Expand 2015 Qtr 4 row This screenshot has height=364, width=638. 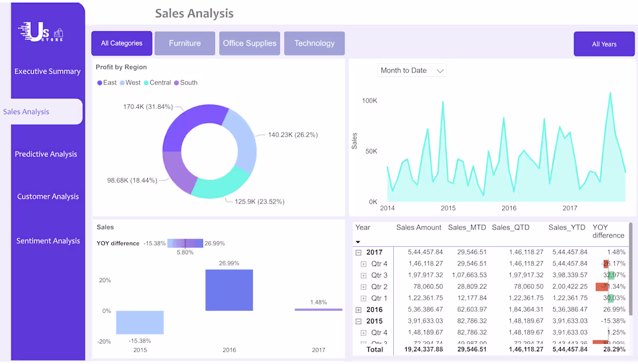(363, 333)
